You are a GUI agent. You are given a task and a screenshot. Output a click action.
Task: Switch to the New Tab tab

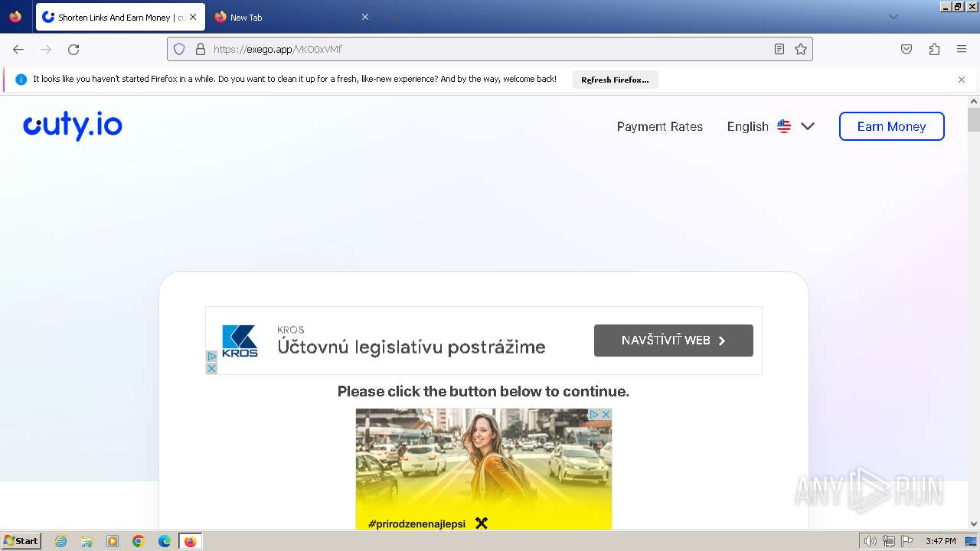[x=292, y=17]
